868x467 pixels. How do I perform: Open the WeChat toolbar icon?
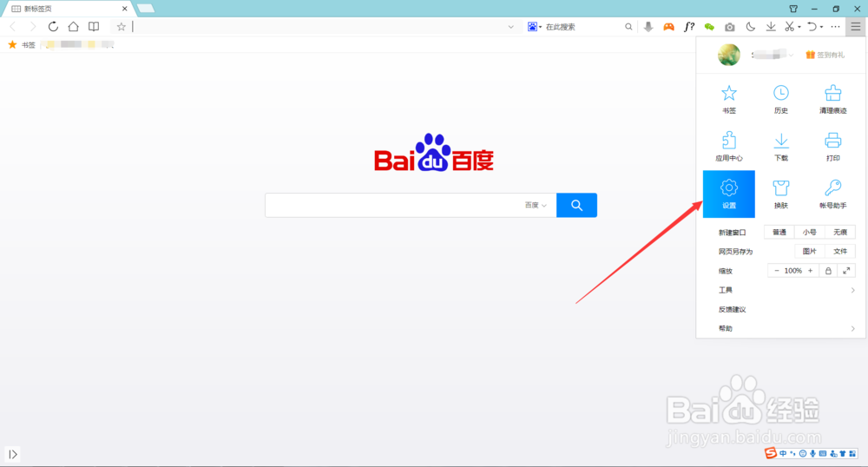709,27
